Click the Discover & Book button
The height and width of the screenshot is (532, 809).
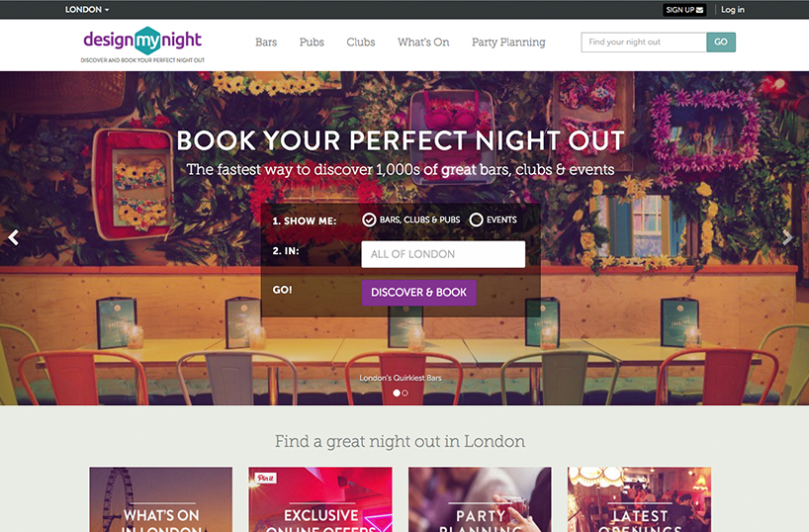pos(419,293)
